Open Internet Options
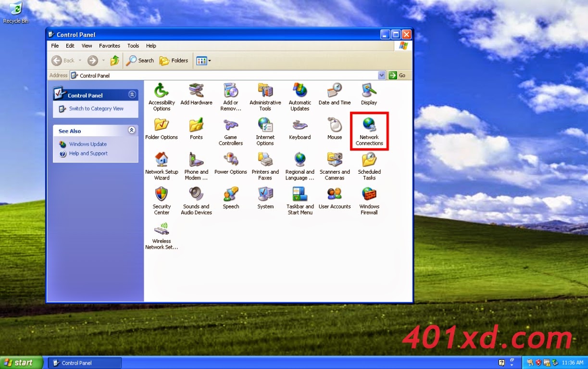Image resolution: width=588 pixels, height=369 pixels. 265,131
